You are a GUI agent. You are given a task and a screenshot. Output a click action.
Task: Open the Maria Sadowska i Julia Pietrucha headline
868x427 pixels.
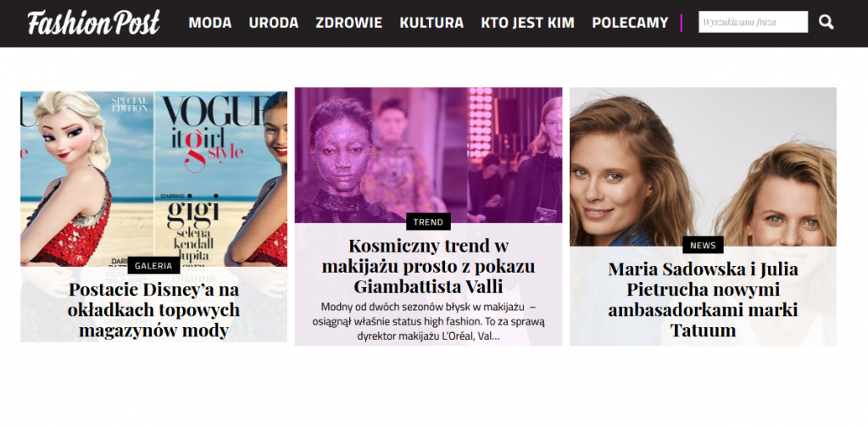703,300
